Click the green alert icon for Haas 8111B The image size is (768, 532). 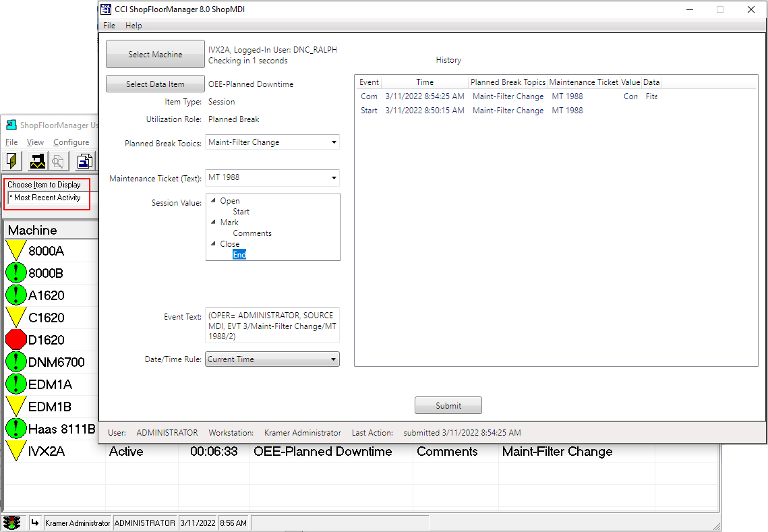(16, 429)
